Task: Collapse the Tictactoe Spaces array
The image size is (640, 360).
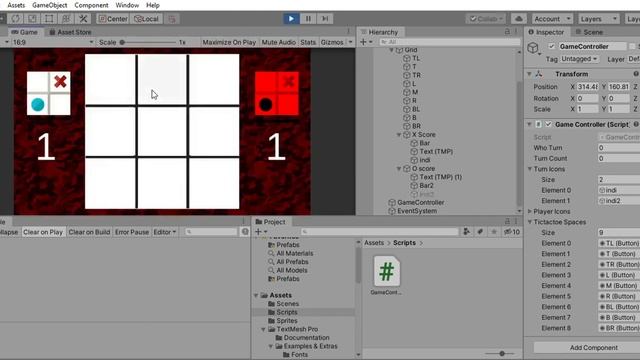Action: click(530, 222)
